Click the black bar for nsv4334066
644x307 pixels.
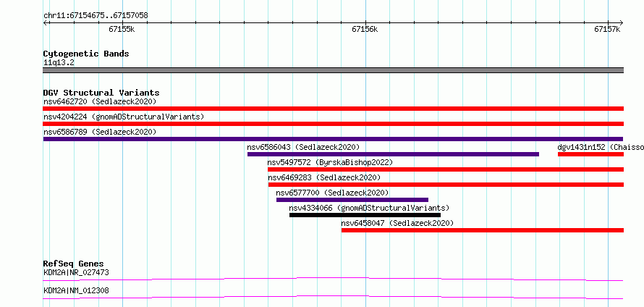click(365, 215)
